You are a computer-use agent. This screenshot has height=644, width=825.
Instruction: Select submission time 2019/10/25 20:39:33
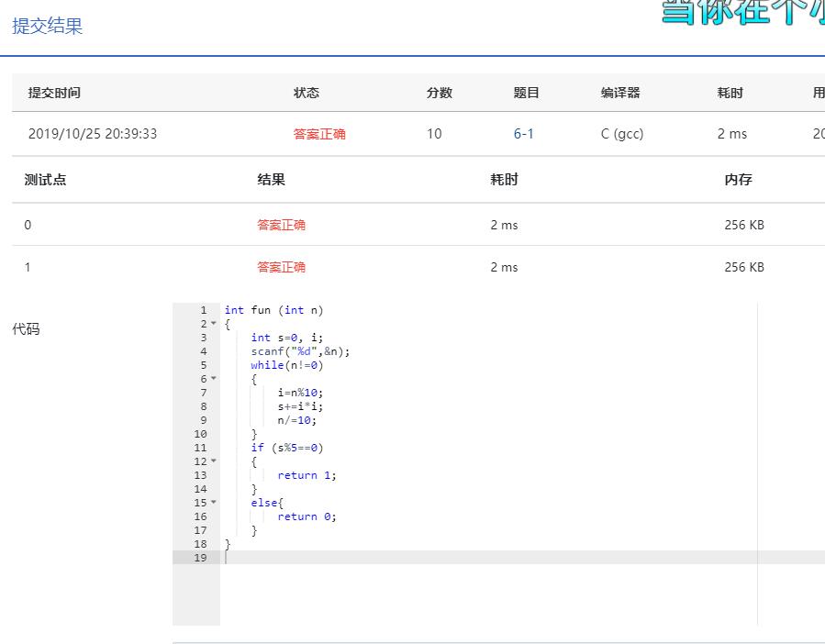(x=93, y=134)
